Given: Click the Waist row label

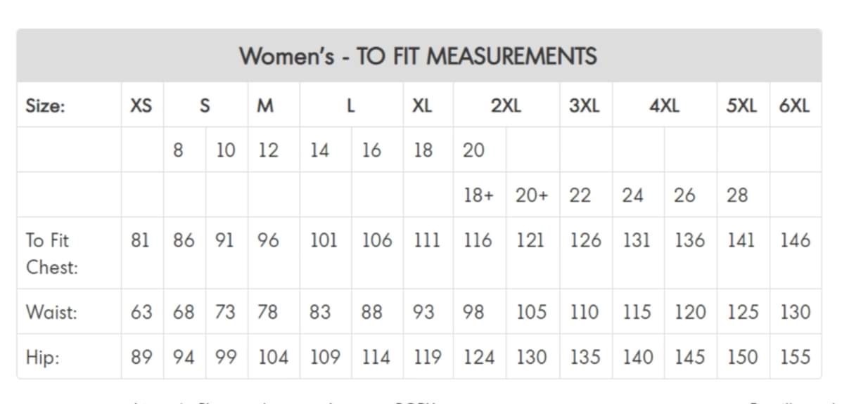Looking at the screenshot, I should (x=51, y=312).
